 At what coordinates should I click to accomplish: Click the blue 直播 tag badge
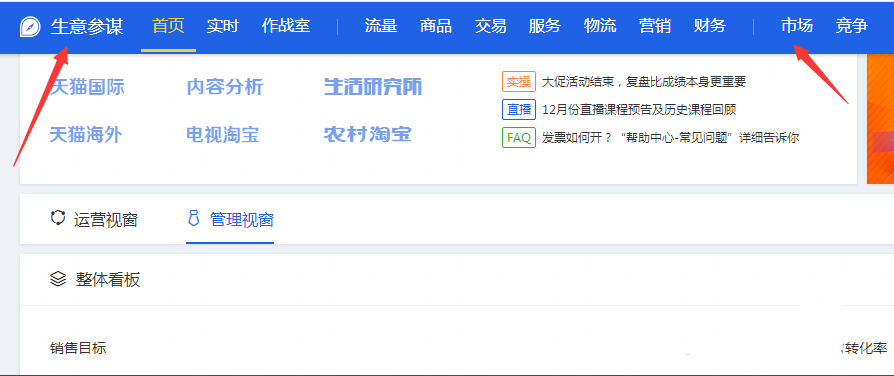519,110
